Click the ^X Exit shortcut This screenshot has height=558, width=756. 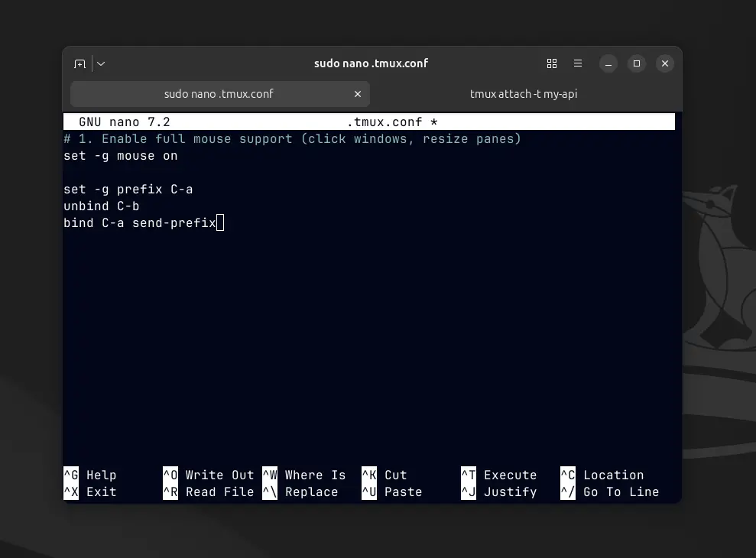tap(90, 492)
